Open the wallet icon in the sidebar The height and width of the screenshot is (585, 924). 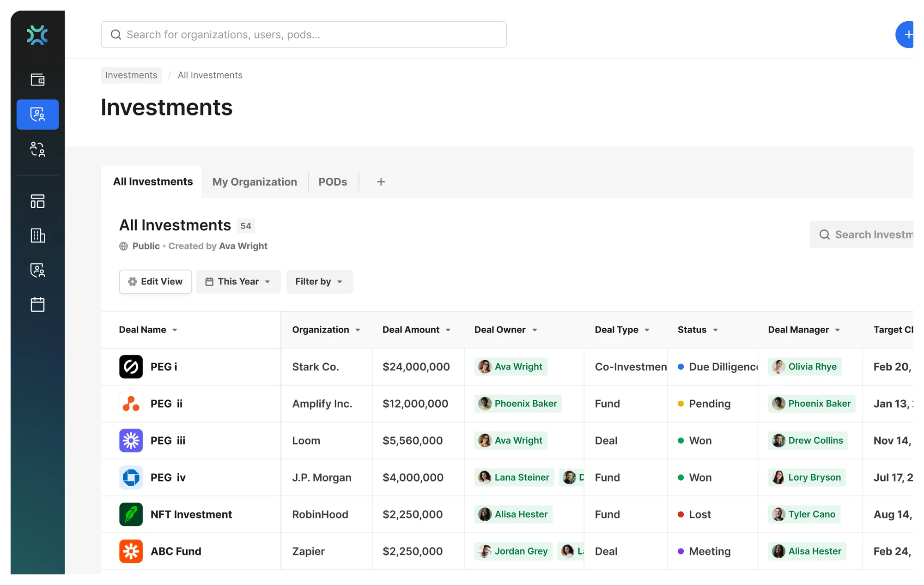pos(37,79)
